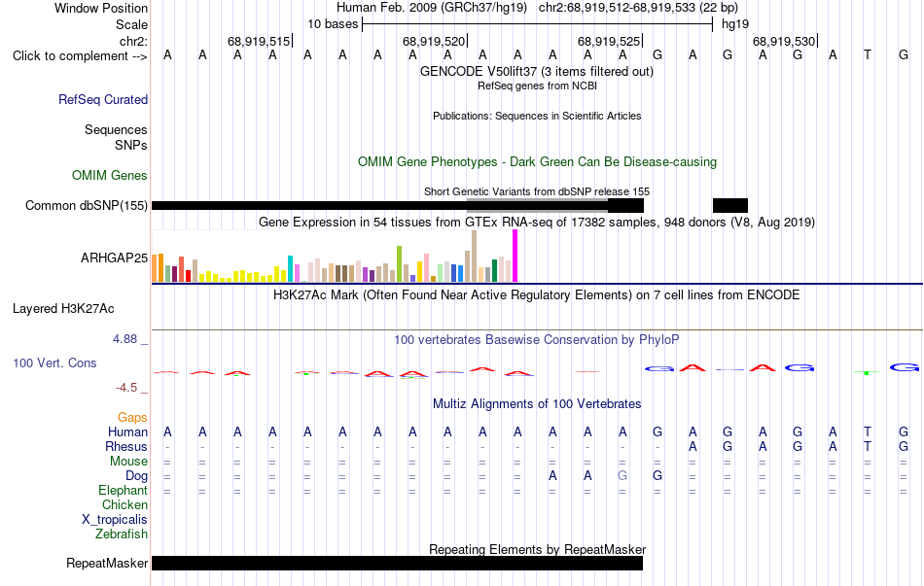Click the GTEx 'Gene Expression in 54 tissues' title
Image resolution: width=924 pixels, height=586 pixels.
537,223
